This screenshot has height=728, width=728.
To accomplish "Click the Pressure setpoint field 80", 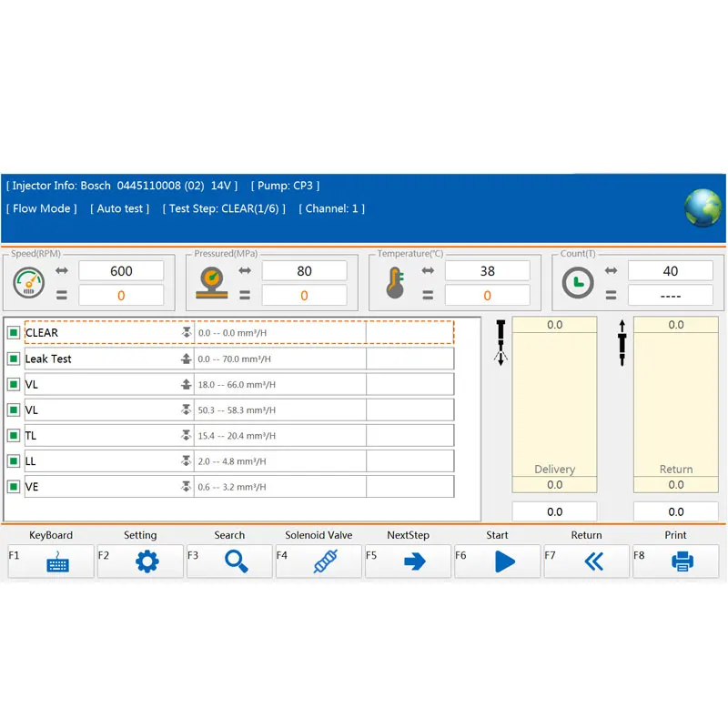I will 304,270.
